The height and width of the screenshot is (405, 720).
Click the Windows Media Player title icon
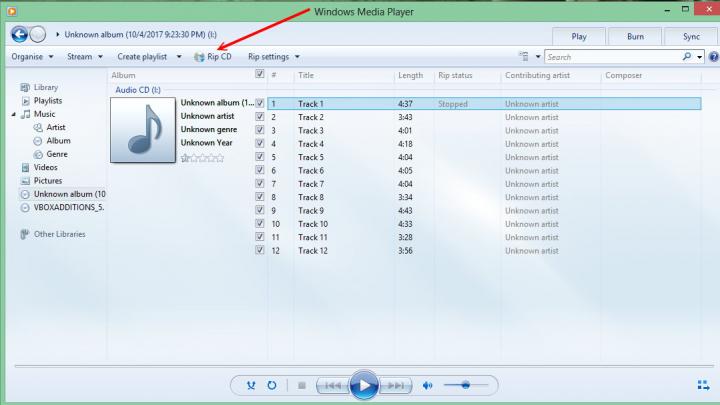pyautogui.click(x=12, y=11)
